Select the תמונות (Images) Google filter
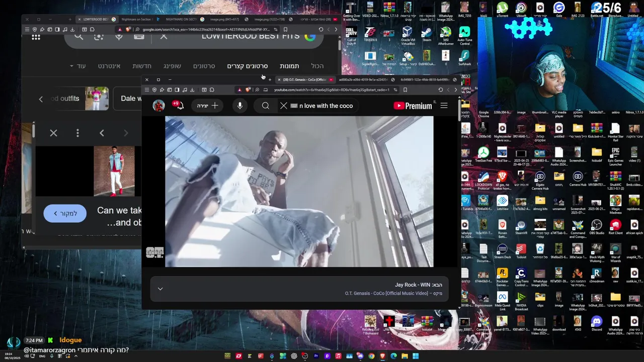 (x=289, y=66)
